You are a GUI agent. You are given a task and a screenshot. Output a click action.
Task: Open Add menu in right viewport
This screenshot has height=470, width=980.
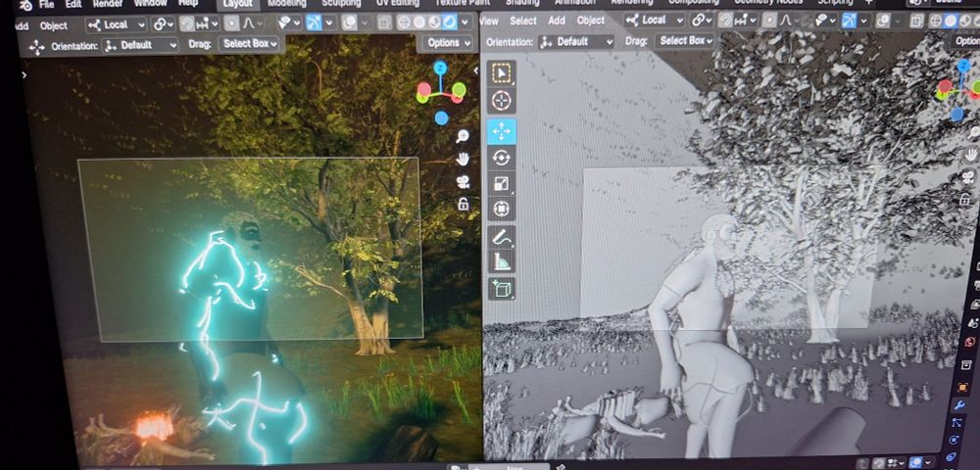(557, 21)
